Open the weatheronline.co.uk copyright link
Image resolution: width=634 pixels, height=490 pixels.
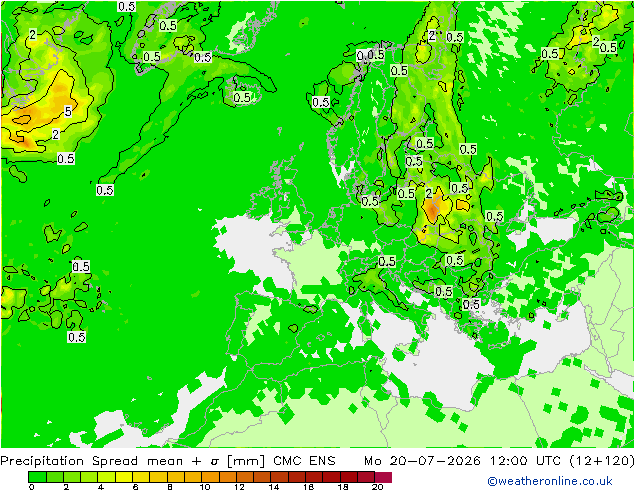click(550, 481)
